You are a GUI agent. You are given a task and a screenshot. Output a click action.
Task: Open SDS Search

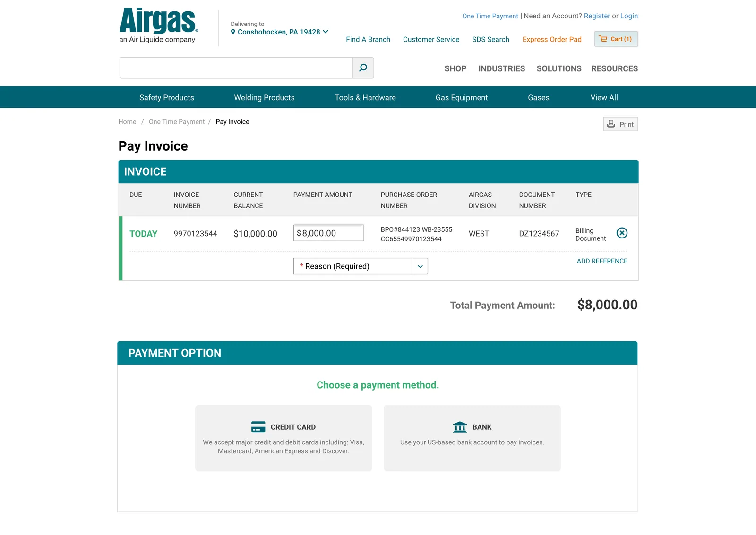(490, 39)
